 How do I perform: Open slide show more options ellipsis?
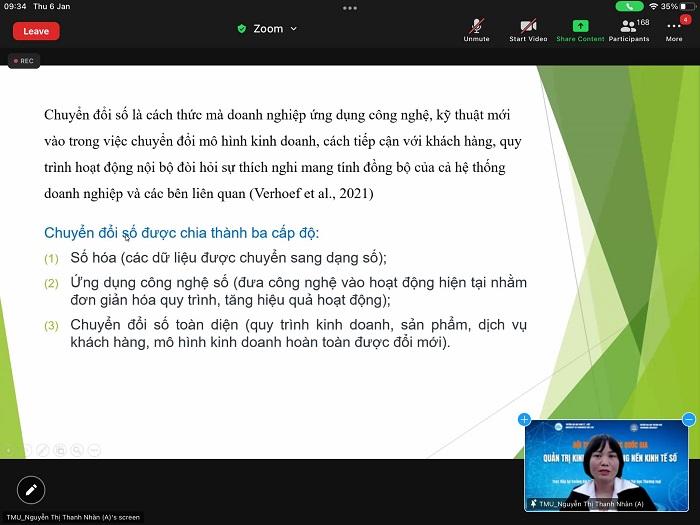click(94, 451)
